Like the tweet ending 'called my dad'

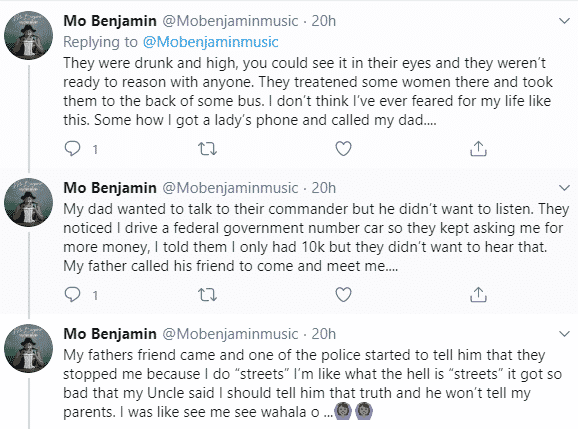pos(343,149)
